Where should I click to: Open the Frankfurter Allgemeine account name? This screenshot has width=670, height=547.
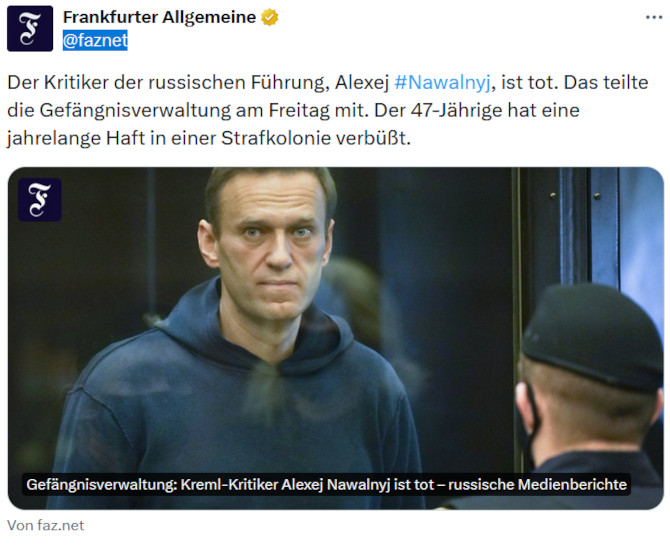click(159, 17)
